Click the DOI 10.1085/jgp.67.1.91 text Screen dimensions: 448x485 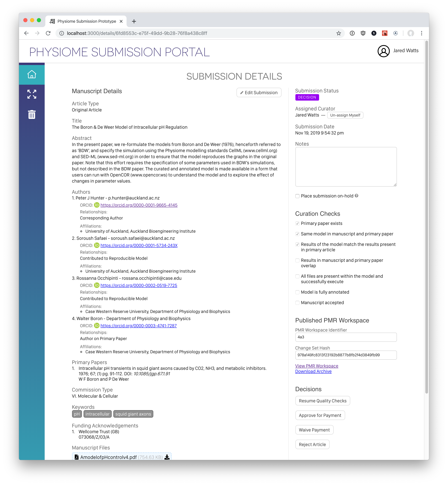point(152,374)
